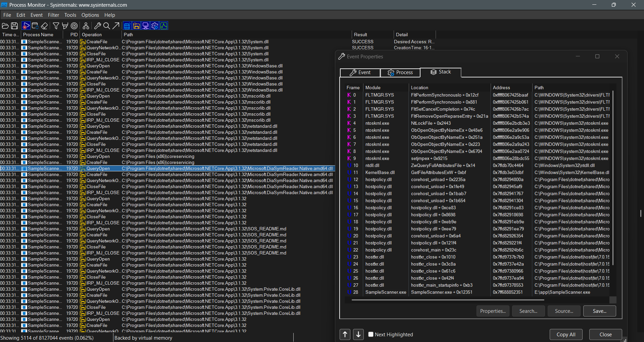Switch to the Process tab
The height and width of the screenshot is (342, 644).
pyautogui.click(x=400, y=72)
